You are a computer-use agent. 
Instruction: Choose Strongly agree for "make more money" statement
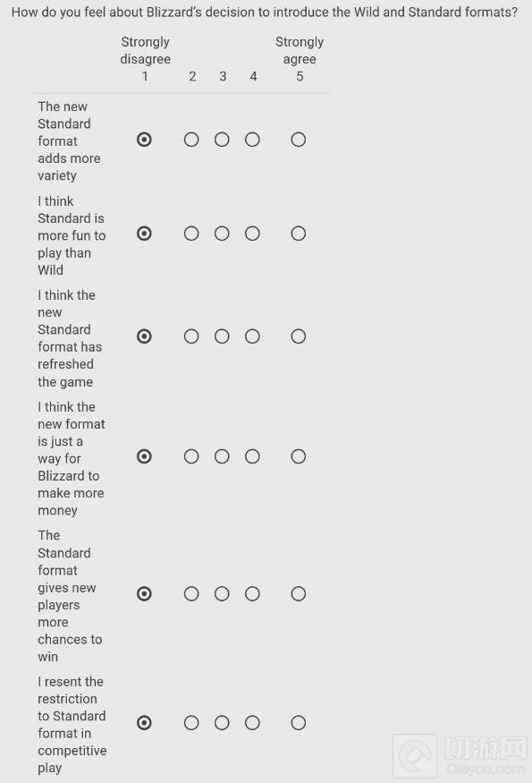[299, 456]
